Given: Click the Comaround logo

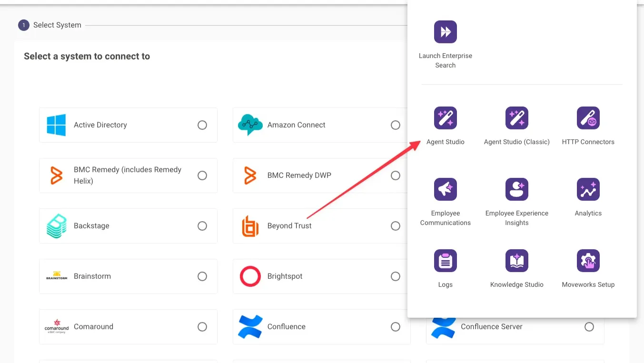Looking at the screenshot, I should click(57, 326).
